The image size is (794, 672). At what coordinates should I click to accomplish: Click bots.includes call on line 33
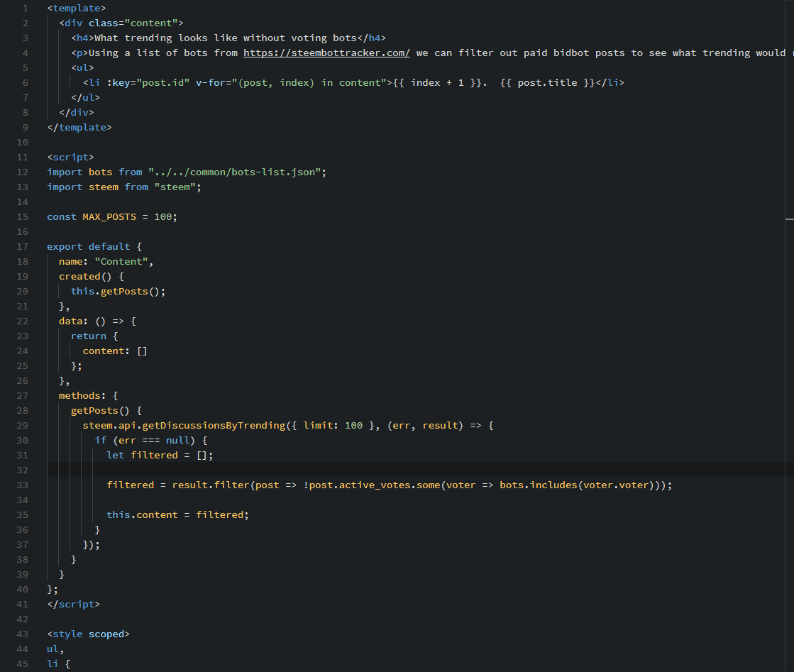(539, 485)
